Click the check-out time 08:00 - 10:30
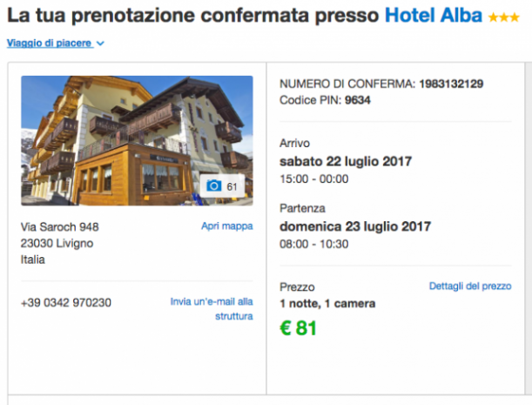The width and height of the screenshot is (532, 405). (313, 244)
